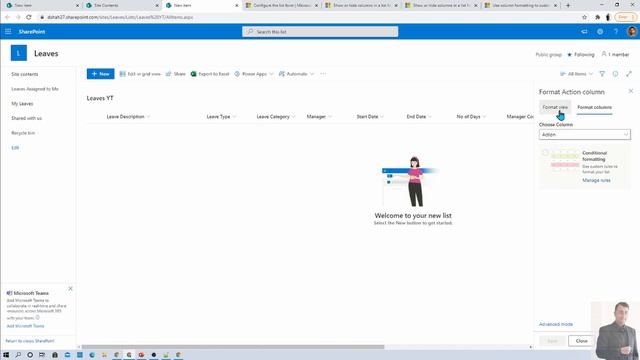Close the Format Action column panel

pos(631,91)
